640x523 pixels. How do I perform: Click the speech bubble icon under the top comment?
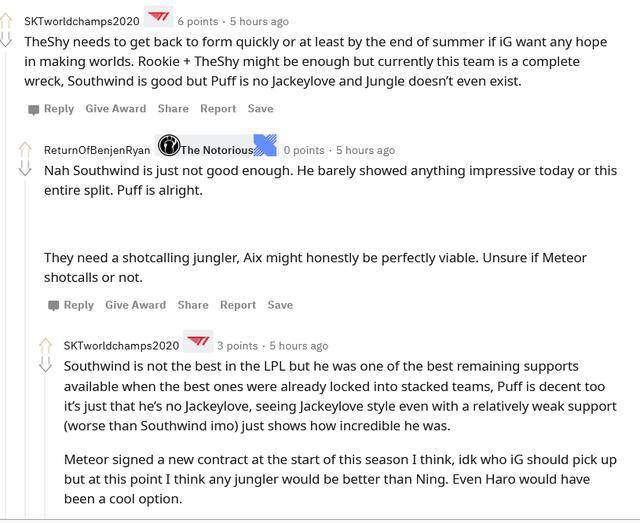[x=33, y=109]
